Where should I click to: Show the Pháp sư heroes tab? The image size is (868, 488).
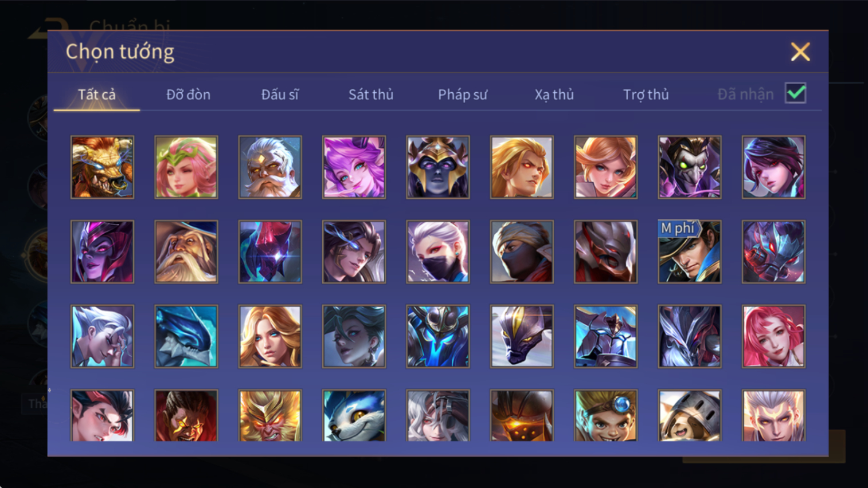coord(463,95)
